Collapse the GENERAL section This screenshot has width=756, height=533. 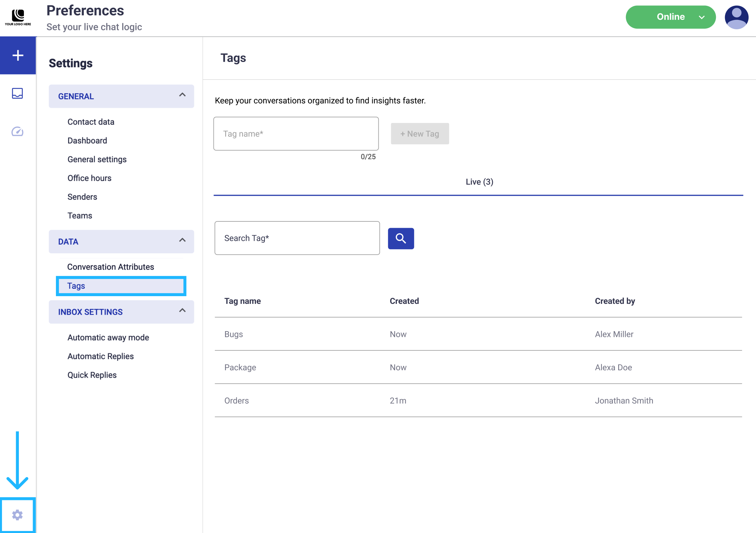(x=182, y=95)
